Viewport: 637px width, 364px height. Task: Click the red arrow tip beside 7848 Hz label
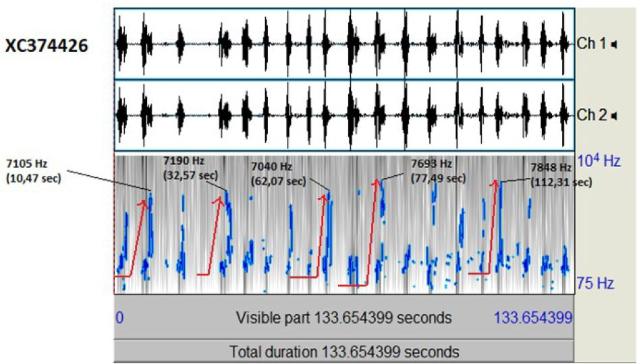pyautogui.click(x=497, y=181)
